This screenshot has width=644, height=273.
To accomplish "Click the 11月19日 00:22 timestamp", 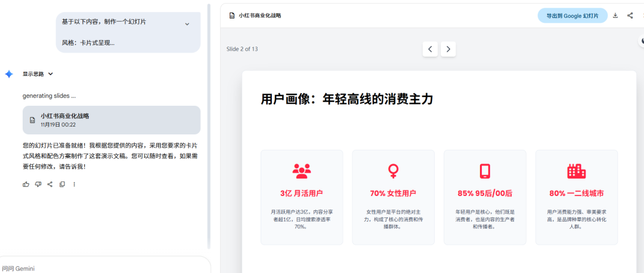I will click(x=58, y=124).
